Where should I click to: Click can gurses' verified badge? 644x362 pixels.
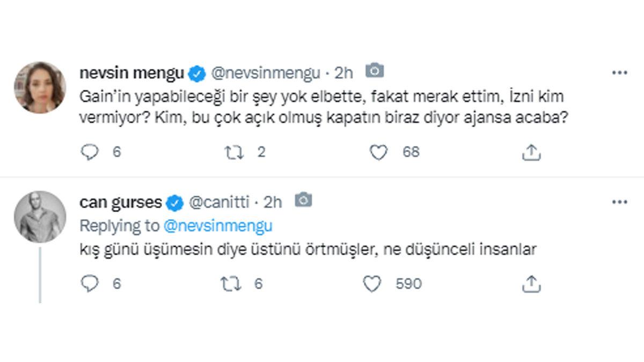[x=173, y=202]
